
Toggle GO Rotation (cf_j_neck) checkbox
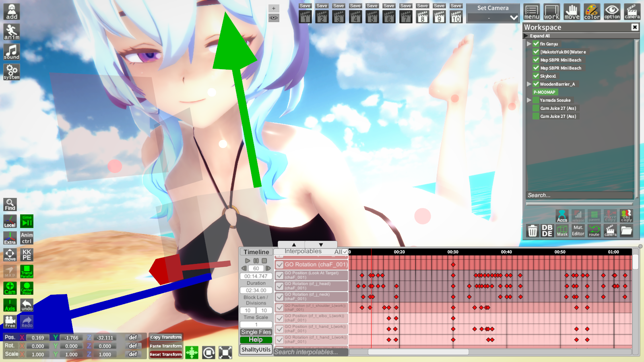280,297
